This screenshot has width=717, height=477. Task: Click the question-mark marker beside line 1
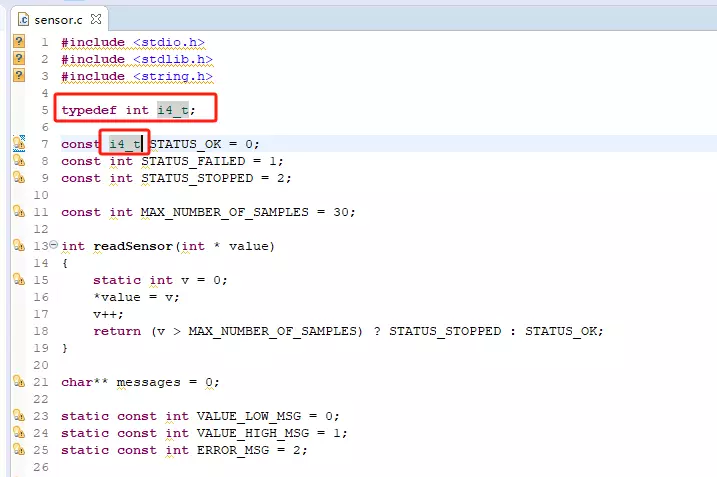tap(18, 42)
